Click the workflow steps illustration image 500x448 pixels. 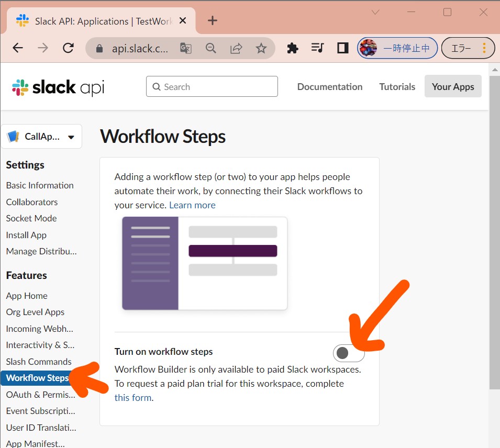click(204, 263)
